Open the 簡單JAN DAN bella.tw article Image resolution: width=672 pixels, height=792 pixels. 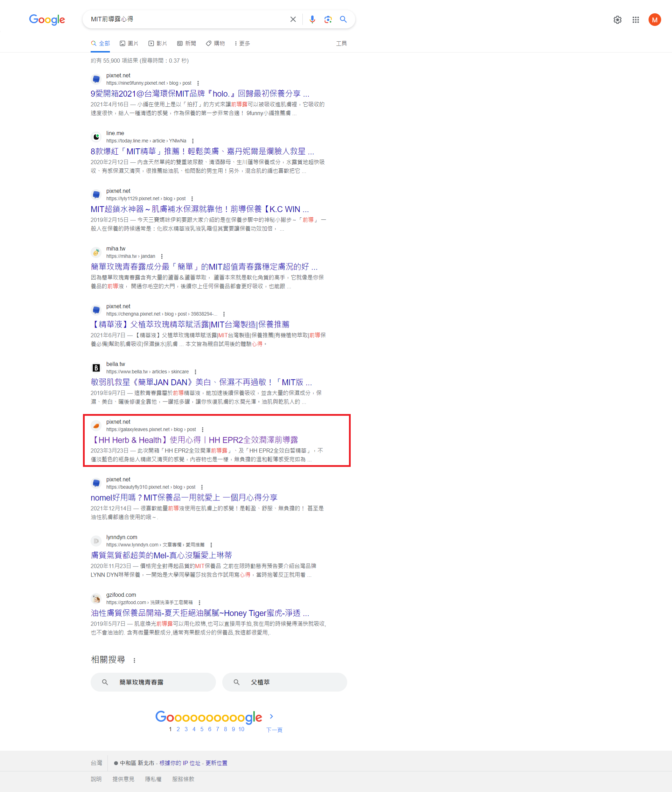pyautogui.click(x=201, y=383)
